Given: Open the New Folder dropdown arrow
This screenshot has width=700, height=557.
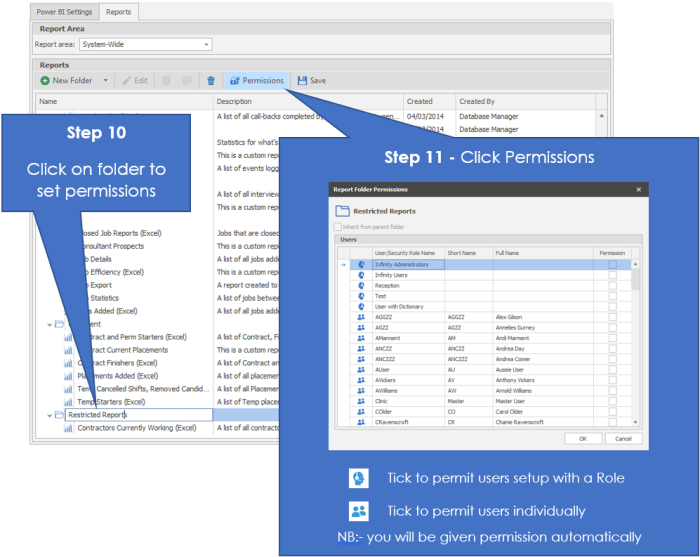Looking at the screenshot, I should (x=105, y=80).
